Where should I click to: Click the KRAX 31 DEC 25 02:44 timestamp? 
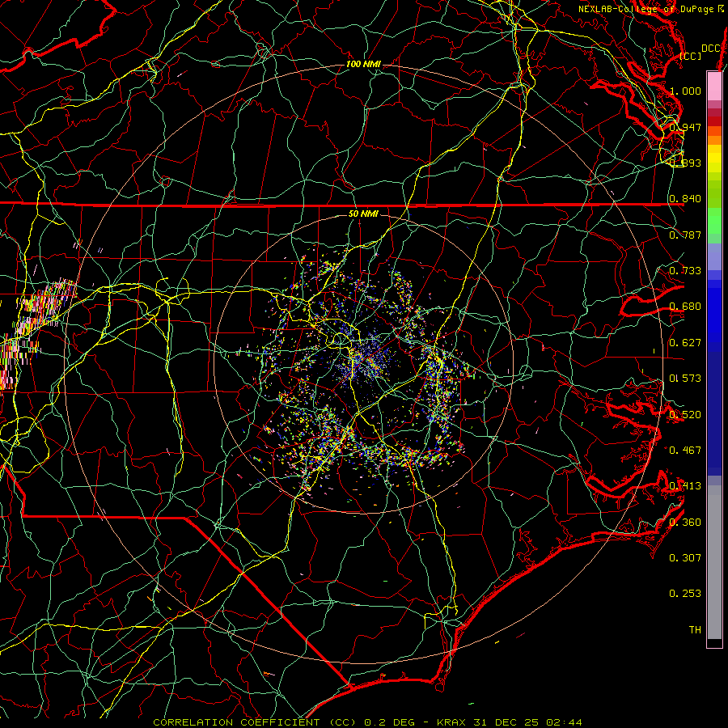(x=510, y=722)
